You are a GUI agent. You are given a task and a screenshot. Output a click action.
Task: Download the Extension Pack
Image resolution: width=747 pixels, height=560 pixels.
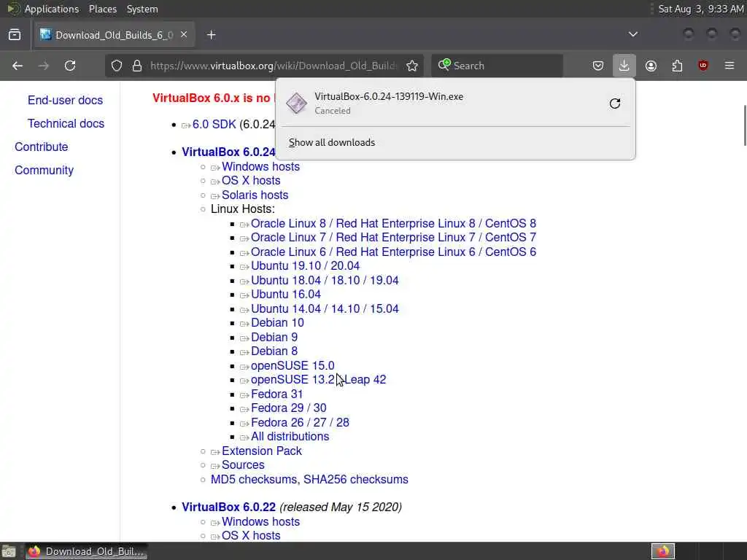262,451
